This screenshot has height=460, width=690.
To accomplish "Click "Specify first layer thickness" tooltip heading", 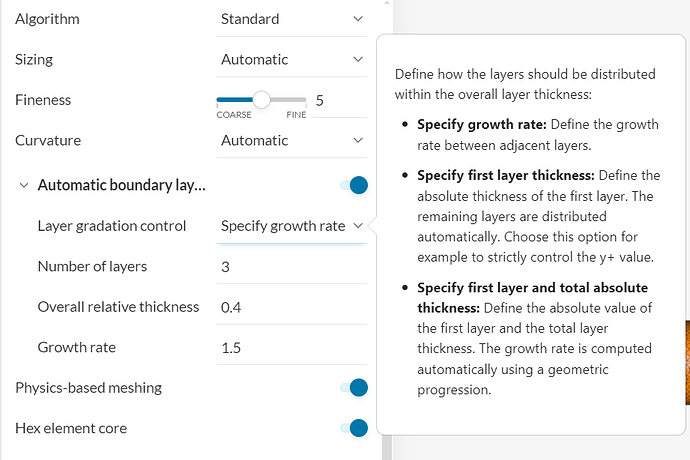I will (x=505, y=175).
